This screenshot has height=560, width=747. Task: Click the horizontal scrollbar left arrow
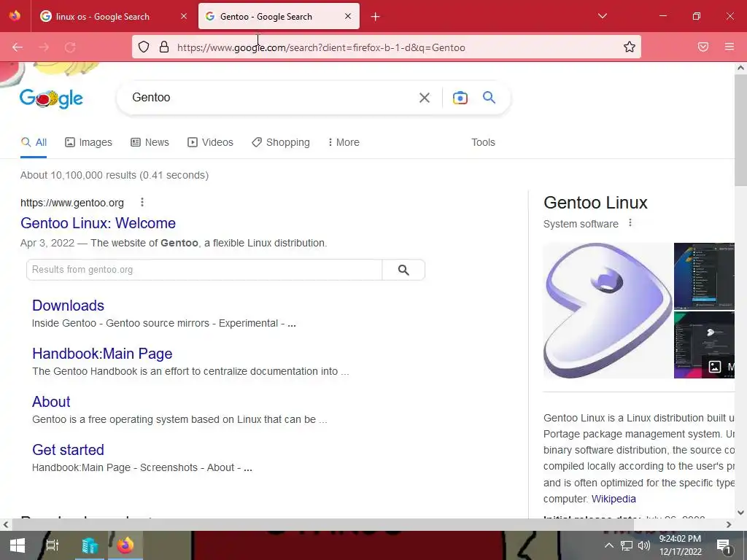(x=5, y=524)
